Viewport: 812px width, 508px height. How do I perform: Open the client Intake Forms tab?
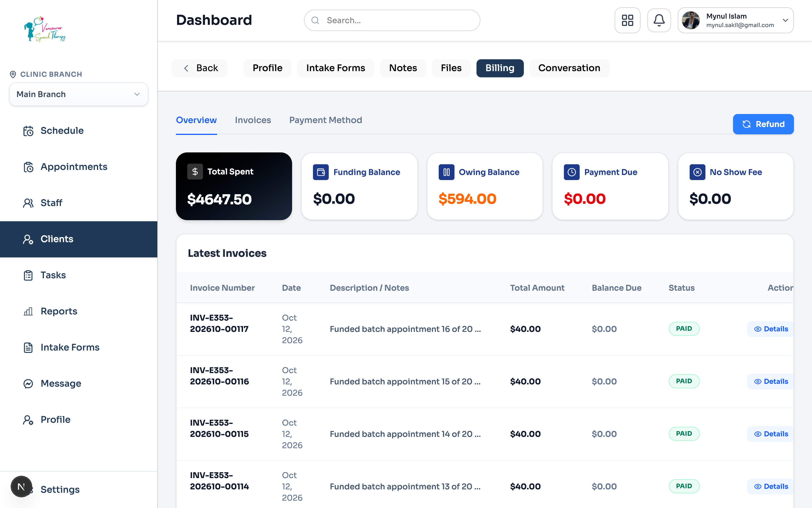click(x=336, y=68)
